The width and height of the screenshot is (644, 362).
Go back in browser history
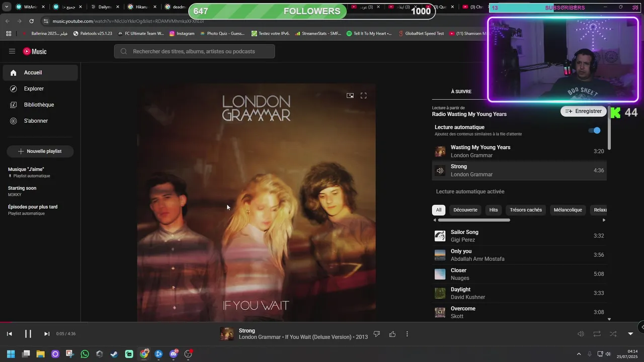(x=7, y=21)
